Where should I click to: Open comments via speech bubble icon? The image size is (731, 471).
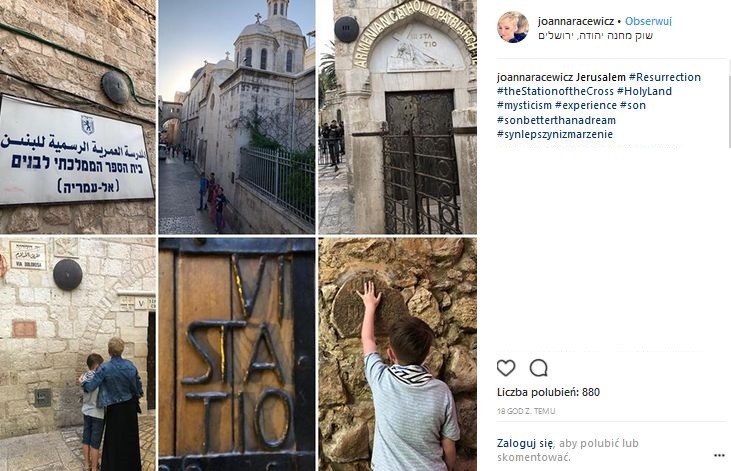(x=538, y=368)
